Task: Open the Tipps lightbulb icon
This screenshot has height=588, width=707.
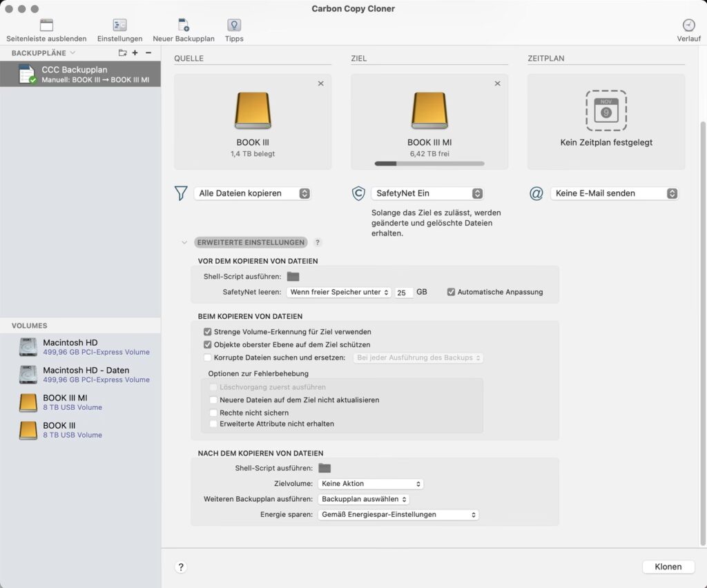Action: (x=234, y=26)
